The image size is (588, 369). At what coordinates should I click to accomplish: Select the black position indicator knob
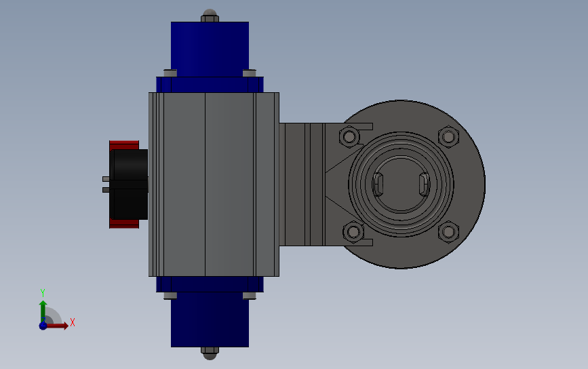pos(129,184)
